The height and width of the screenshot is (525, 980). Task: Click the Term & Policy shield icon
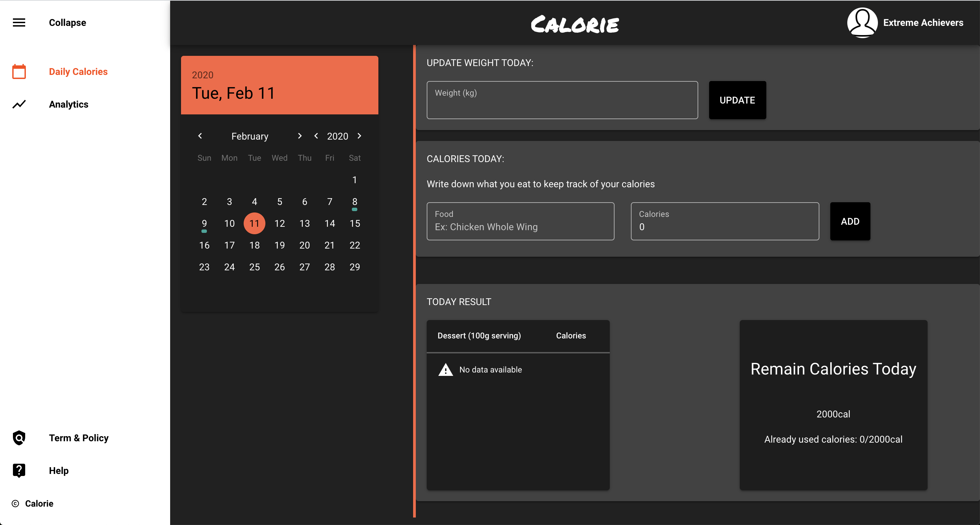[x=19, y=438]
